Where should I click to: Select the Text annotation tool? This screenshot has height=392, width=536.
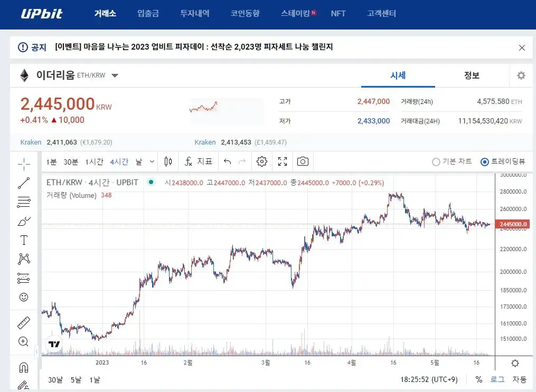(24, 240)
